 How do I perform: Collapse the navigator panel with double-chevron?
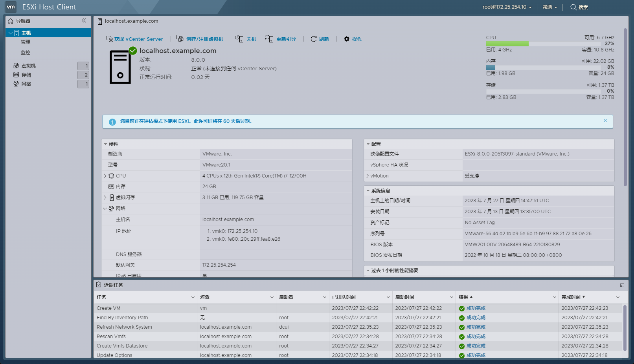pyautogui.click(x=84, y=20)
